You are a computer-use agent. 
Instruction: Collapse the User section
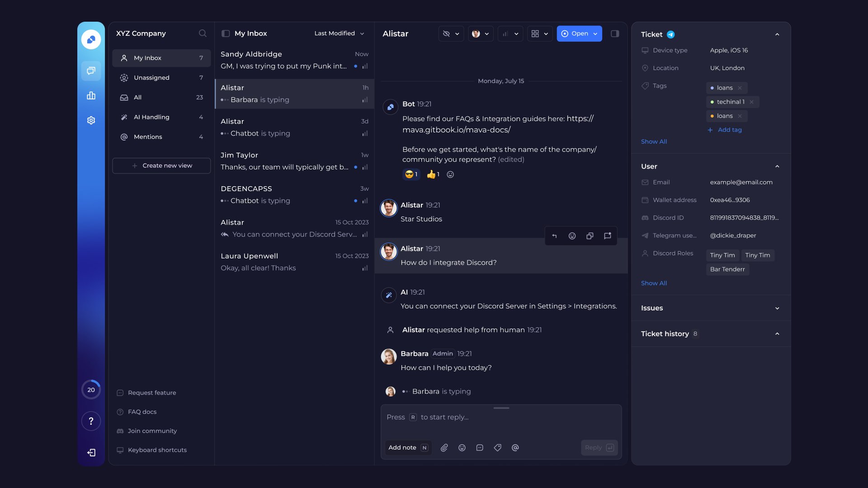(x=777, y=166)
